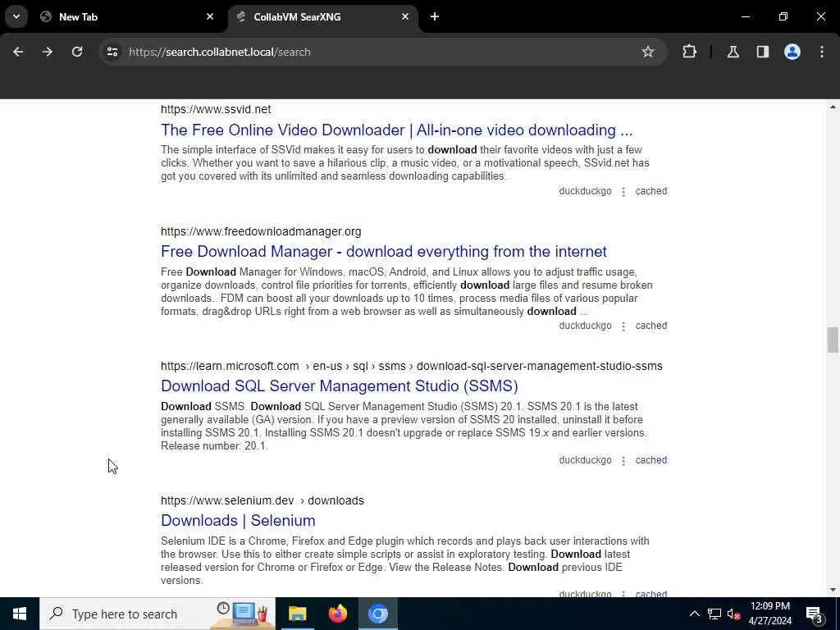The image size is (840, 630).
Task: Click https://www.selenium.dev URL text
Action: click(227, 500)
